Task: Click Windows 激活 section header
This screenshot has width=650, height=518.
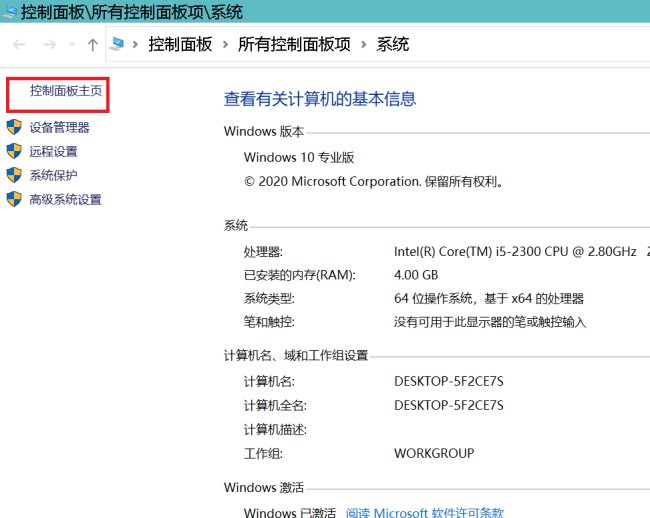Action: click(264, 487)
